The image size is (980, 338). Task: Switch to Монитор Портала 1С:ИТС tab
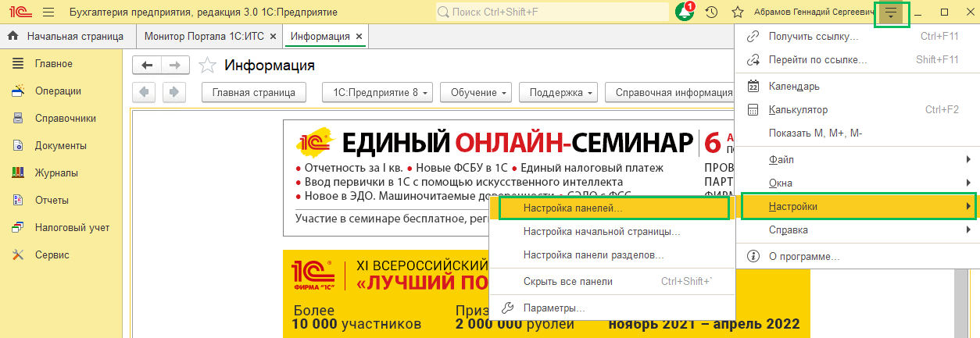point(209,37)
